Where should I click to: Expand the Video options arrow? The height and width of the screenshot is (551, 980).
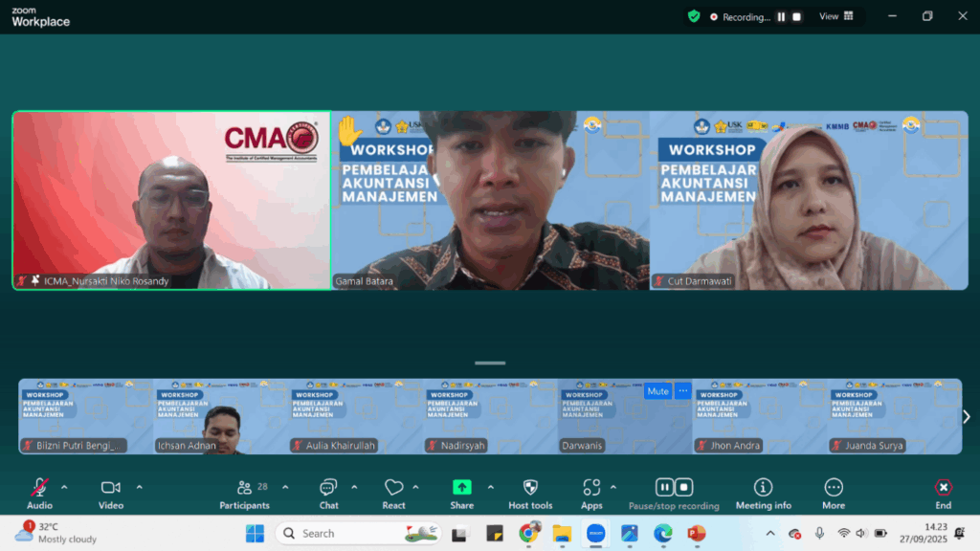point(139,487)
